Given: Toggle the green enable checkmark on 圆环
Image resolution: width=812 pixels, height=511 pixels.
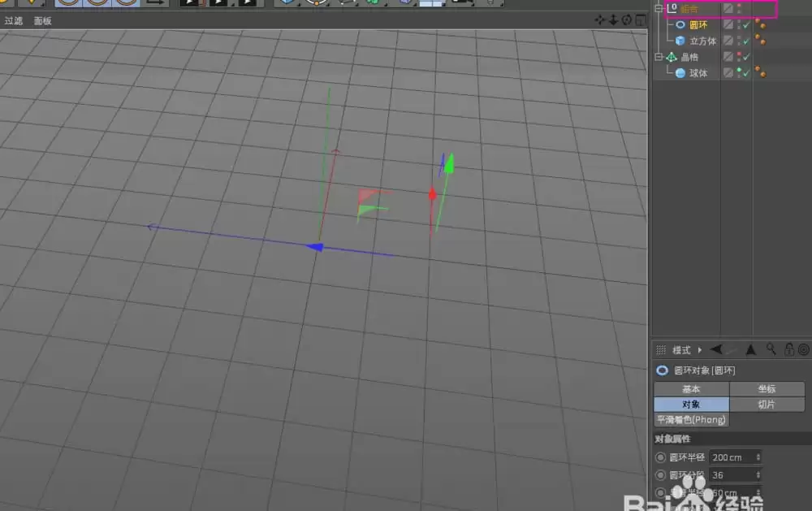Looking at the screenshot, I should (x=746, y=24).
